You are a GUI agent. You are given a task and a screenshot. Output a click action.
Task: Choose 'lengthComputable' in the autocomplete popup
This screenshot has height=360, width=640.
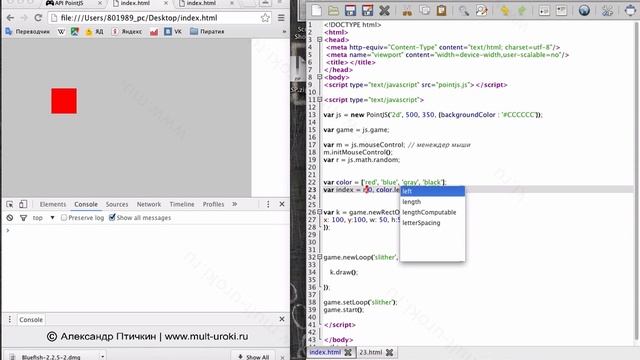(432, 212)
